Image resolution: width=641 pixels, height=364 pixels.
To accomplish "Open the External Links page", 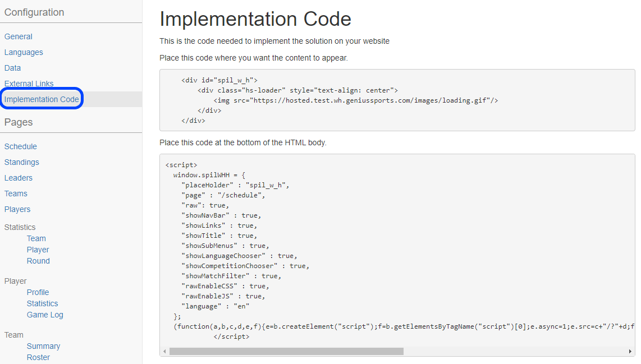I will pos(29,84).
